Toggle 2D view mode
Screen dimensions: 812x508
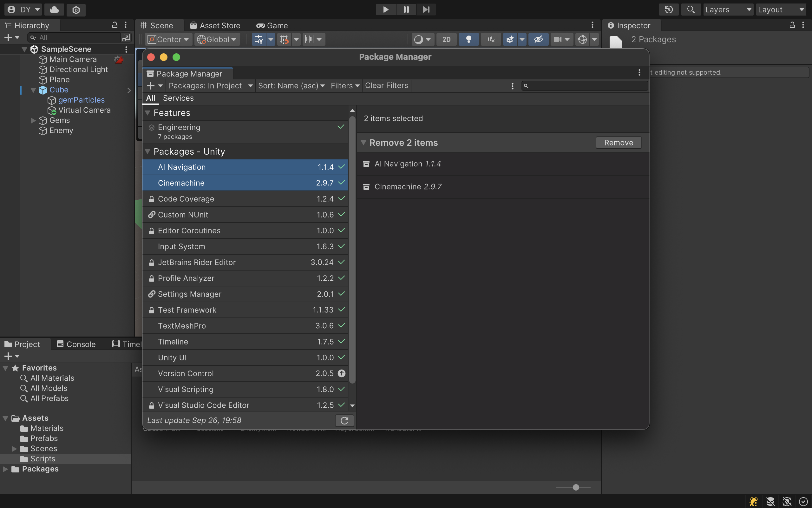click(x=446, y=39)
